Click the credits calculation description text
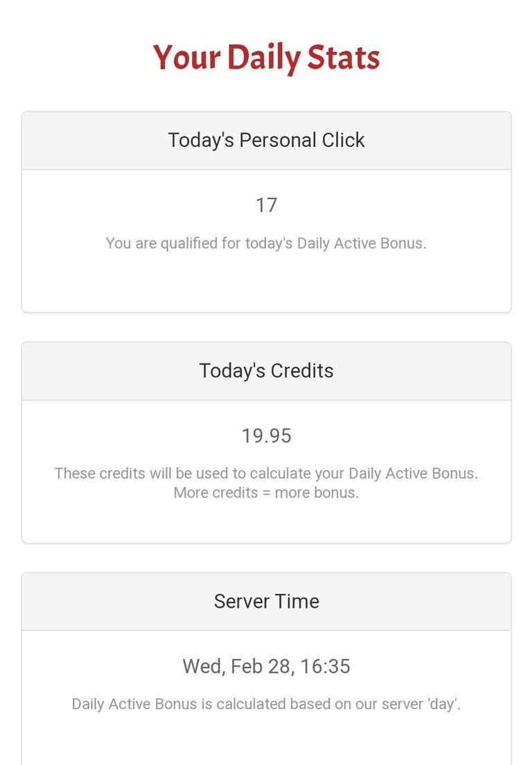The image size is (532, 765). pyautogui.click(x=266, y=473)
